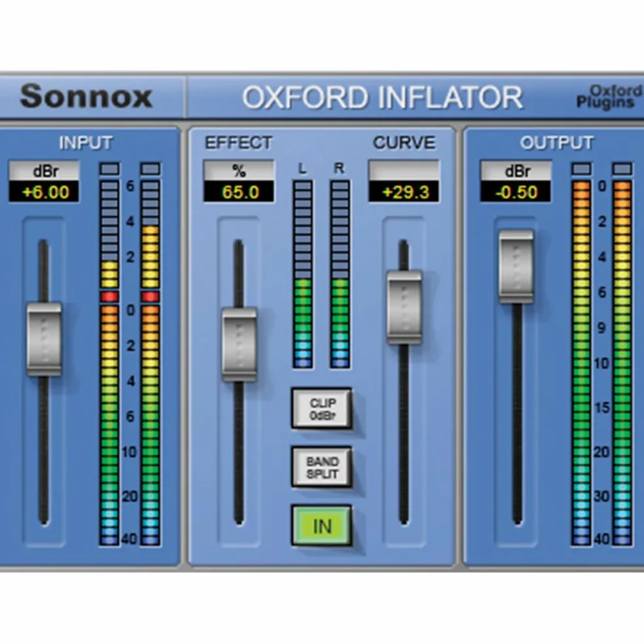Click the CURVE section label
644x644 pixels.
pos(404,143)
